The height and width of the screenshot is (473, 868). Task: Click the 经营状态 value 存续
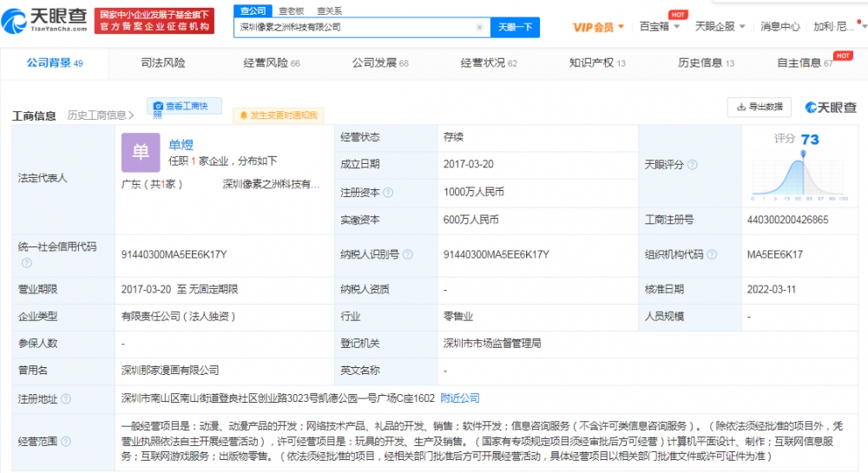pos(453,137)
